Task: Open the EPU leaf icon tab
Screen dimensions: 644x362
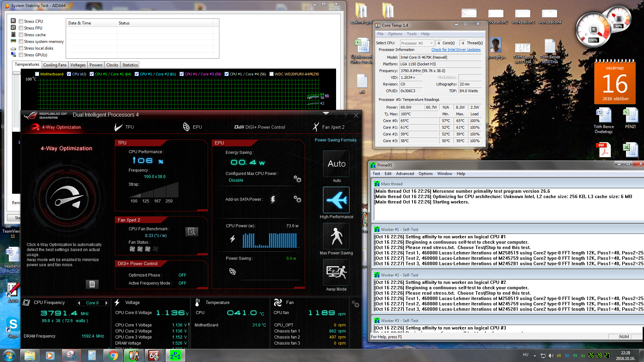Action: pos(186,127)
